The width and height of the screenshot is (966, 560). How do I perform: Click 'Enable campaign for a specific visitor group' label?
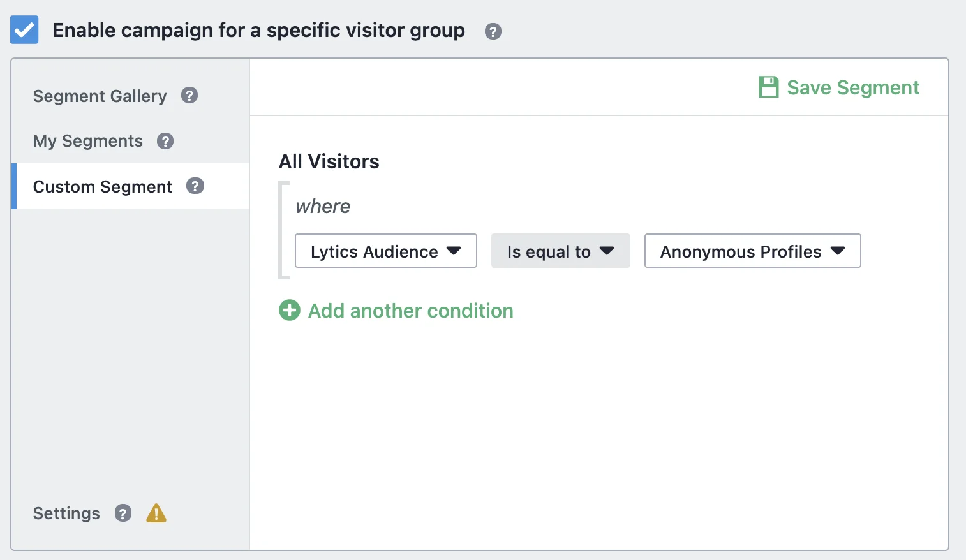click(258, 30)
